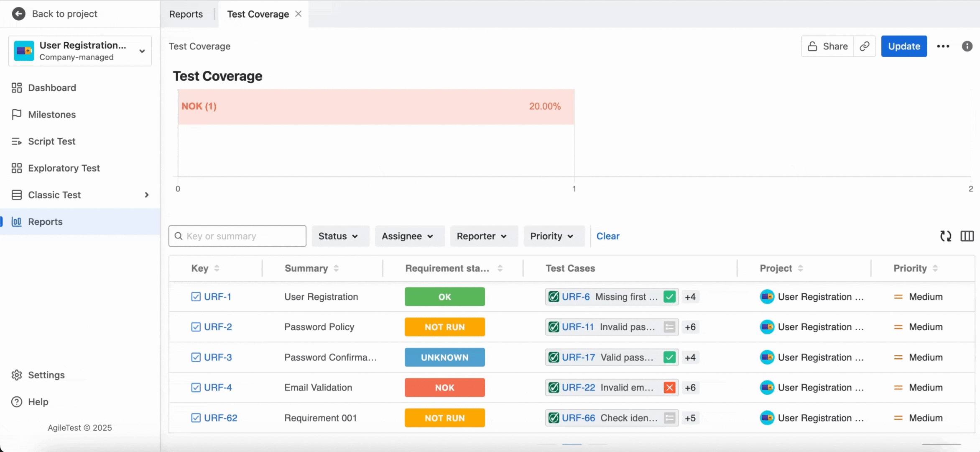Select Milestones from the sidebar
The height and width of the screenshot is (452, 980).
(51, 114)
